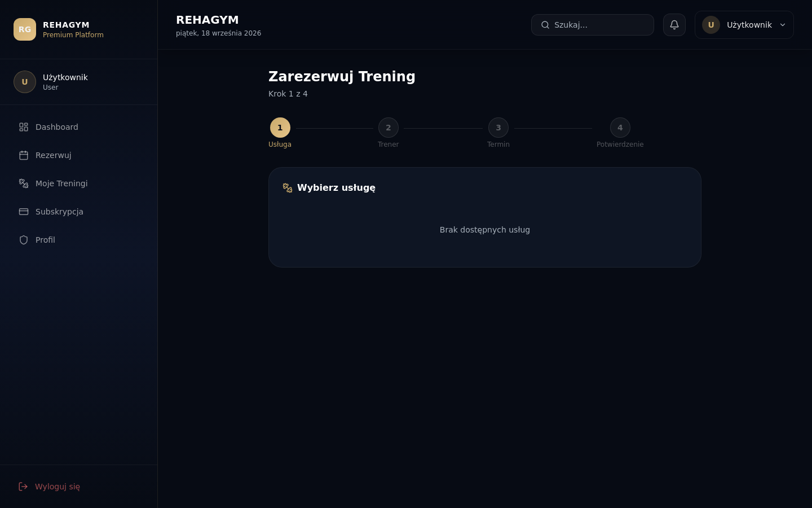Select step 3 Termin circle

[x=498, y=128]
